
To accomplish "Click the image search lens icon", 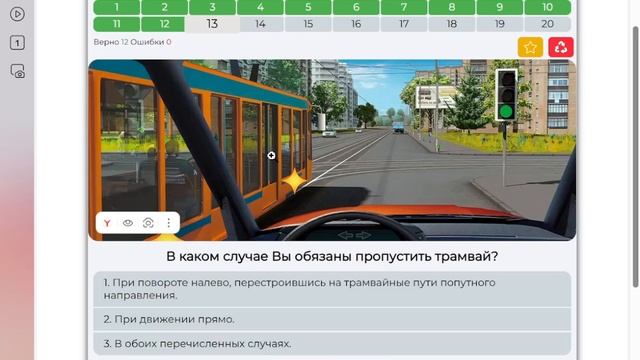I will coord(148,223).
